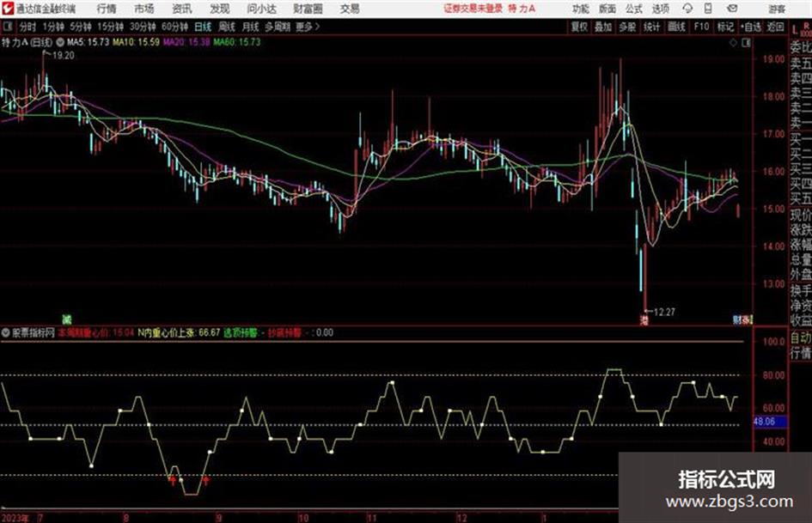Click the 减 marker on chart bottom
Screen dimensions: 812x523
[67, 319]
